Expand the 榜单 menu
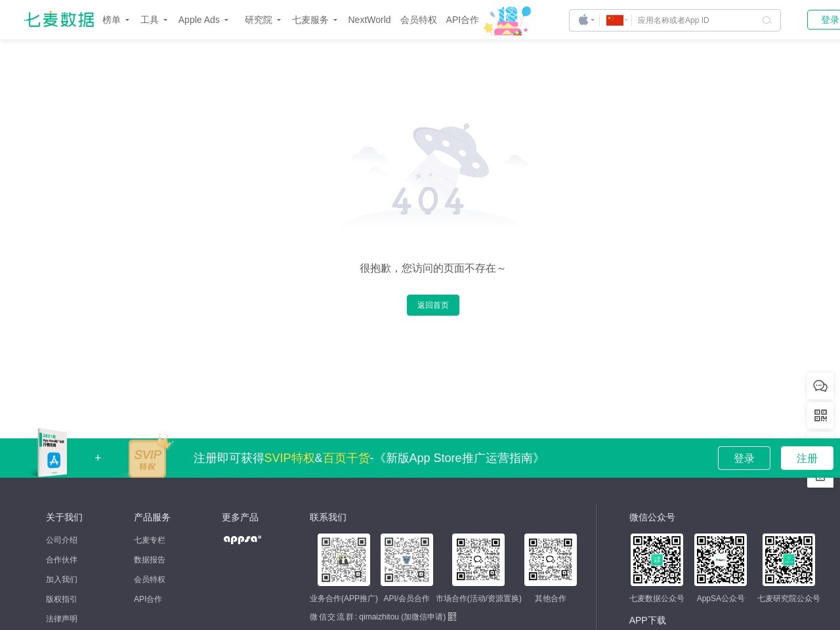 (x=115, y=20)
